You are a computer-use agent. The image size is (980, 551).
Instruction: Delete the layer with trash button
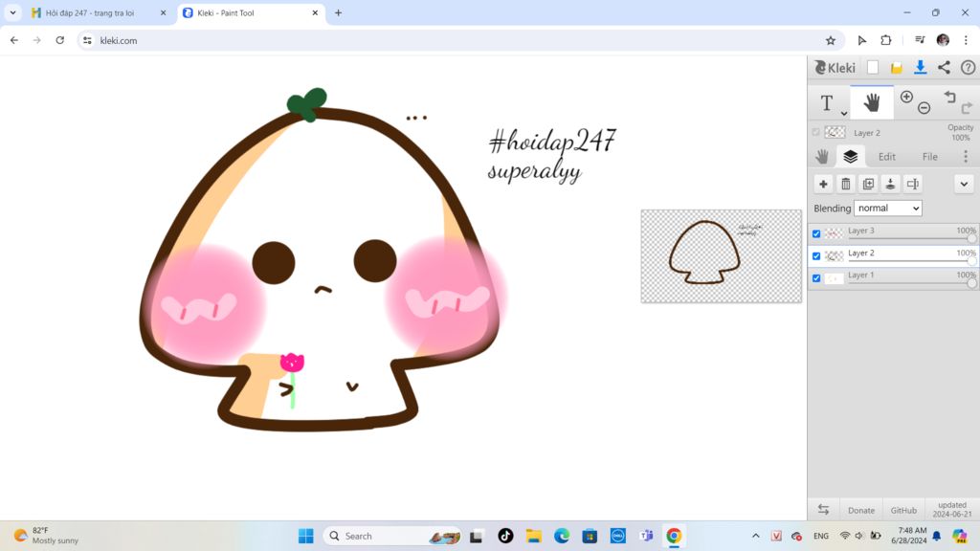pyautogui.click(x=846, y=184)
